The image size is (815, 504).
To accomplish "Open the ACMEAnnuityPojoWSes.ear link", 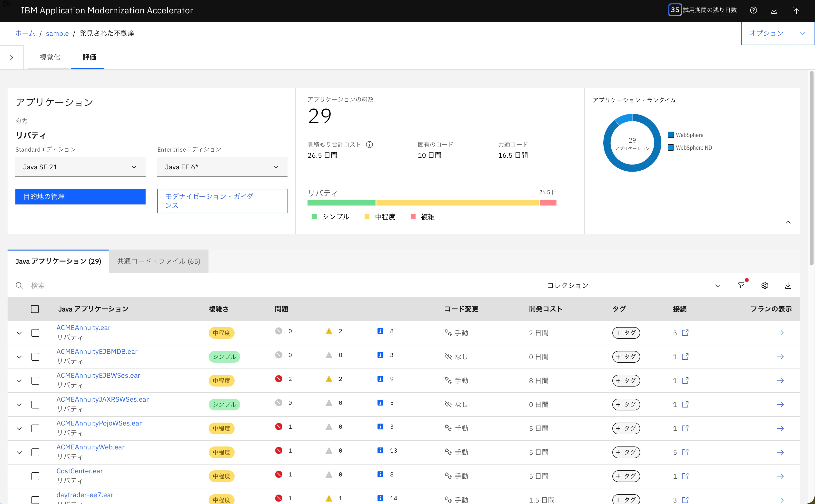I will (x=99, y=423).
